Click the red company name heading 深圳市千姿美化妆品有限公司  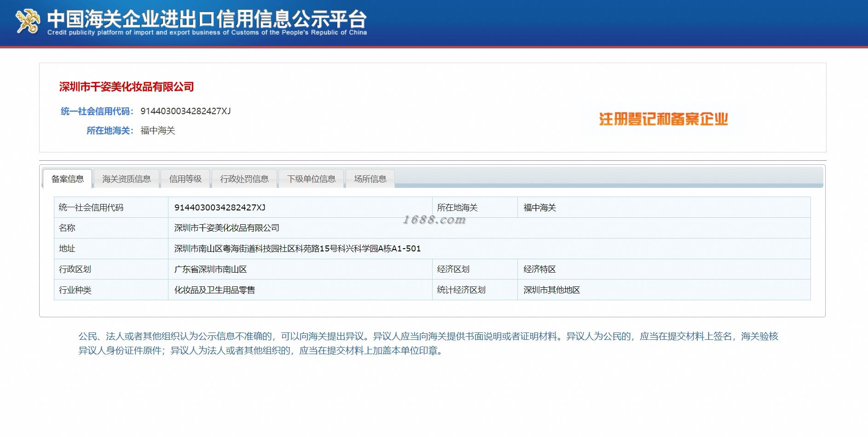pos(127,87)
